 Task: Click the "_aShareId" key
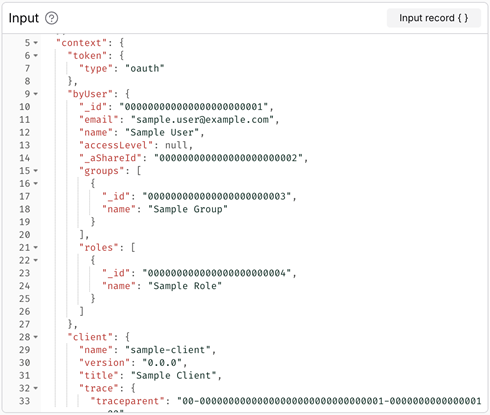(x=111, y=158)
